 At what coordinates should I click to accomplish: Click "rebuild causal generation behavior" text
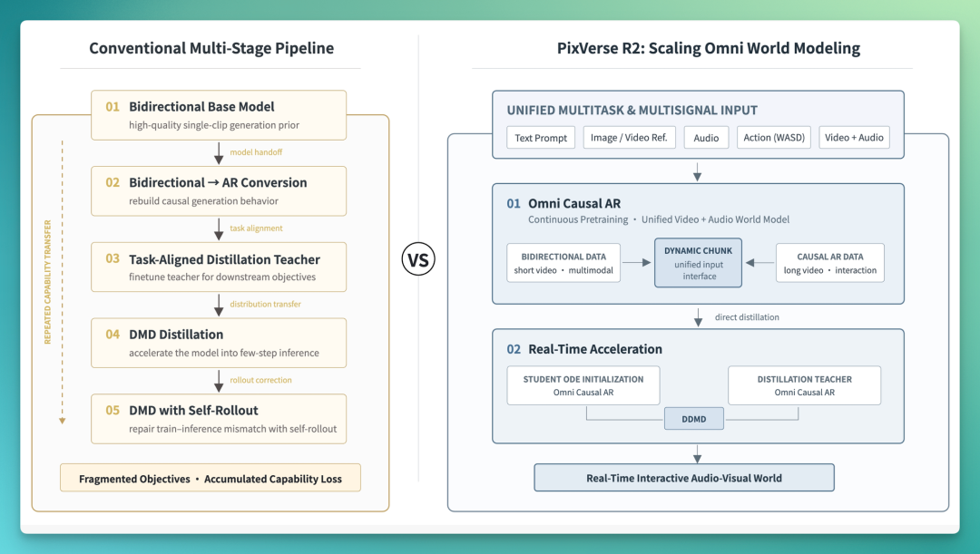pos(204,201)
